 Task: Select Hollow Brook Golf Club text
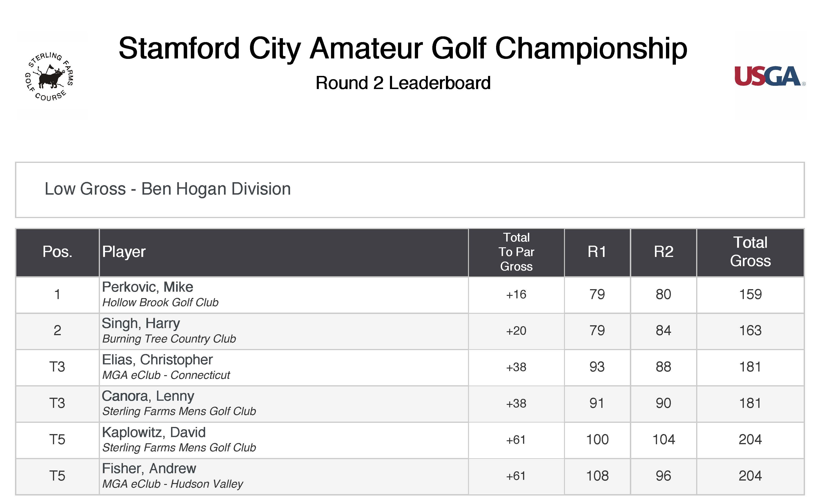[160, 302]
